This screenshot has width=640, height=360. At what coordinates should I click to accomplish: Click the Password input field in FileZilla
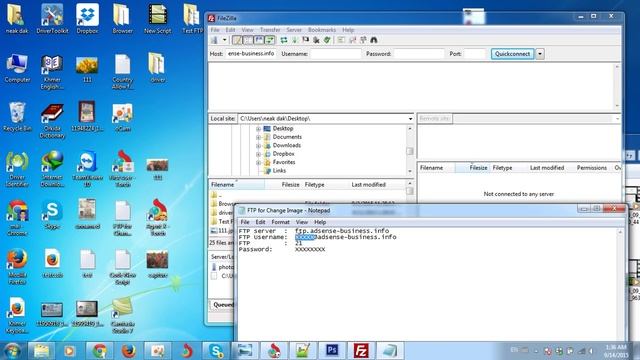[419, 54]
